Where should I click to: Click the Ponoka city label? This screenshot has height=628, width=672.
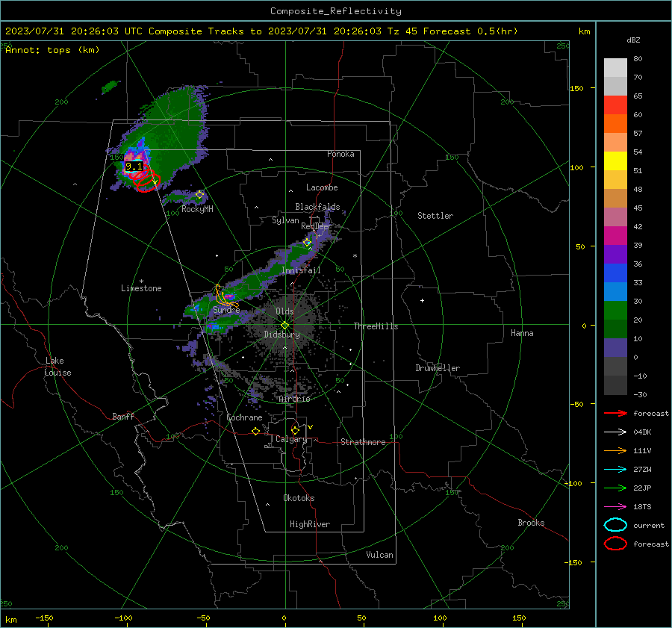tap(340, 154)
